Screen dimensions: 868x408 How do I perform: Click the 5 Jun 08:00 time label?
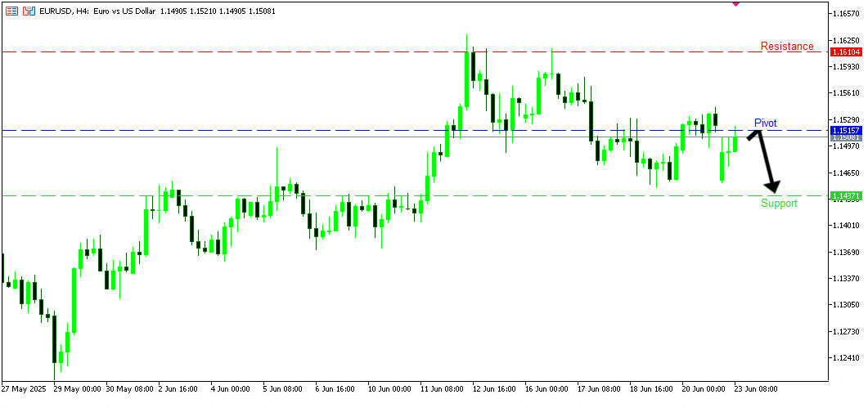(x=284, y=388)
